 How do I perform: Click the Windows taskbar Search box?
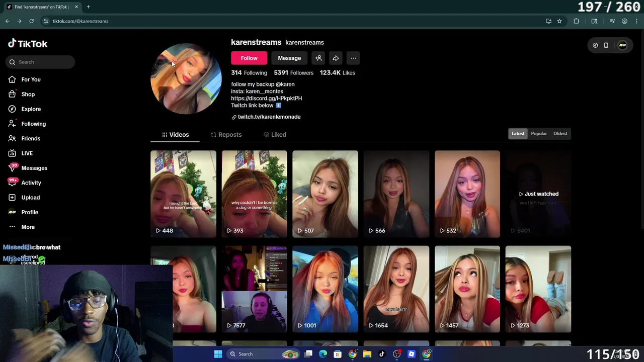coord(264,354)
